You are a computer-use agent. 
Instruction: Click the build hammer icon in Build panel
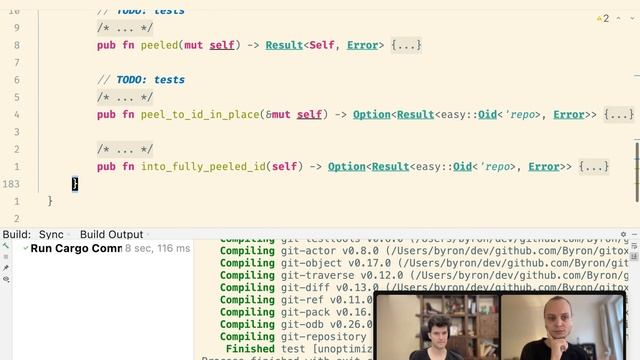pos(6,246)
